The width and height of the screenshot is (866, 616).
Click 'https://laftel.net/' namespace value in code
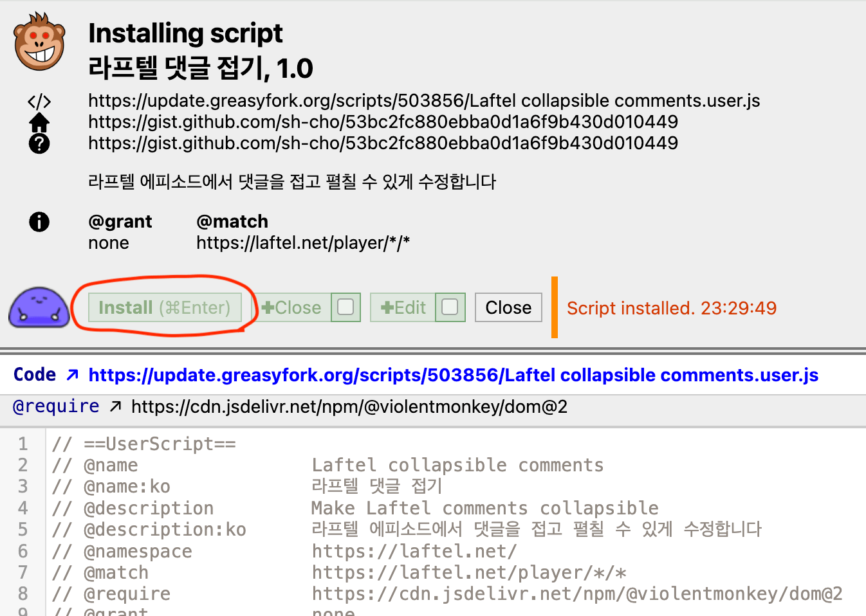click(414, 551)
